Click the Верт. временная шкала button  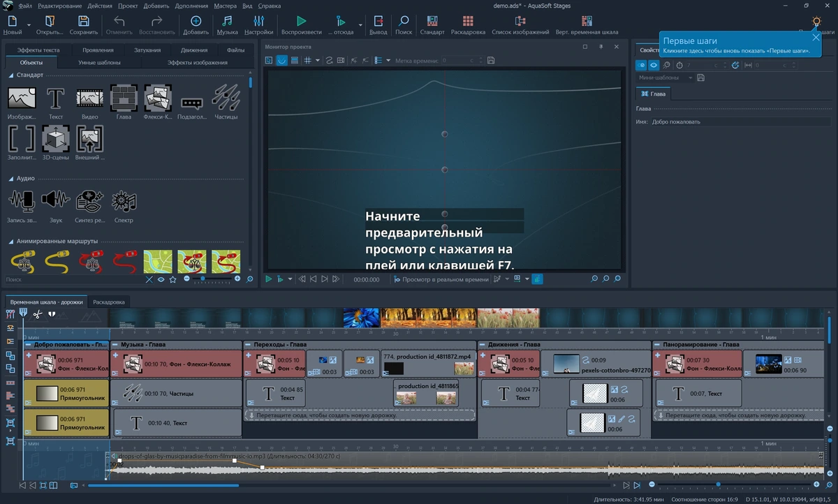click(587, 25)
